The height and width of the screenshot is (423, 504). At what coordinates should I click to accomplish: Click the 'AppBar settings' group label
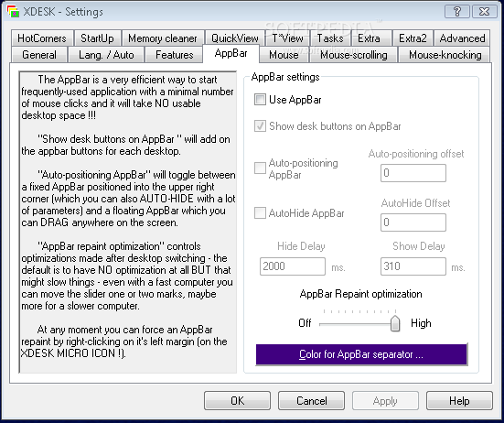pos(285,77)
